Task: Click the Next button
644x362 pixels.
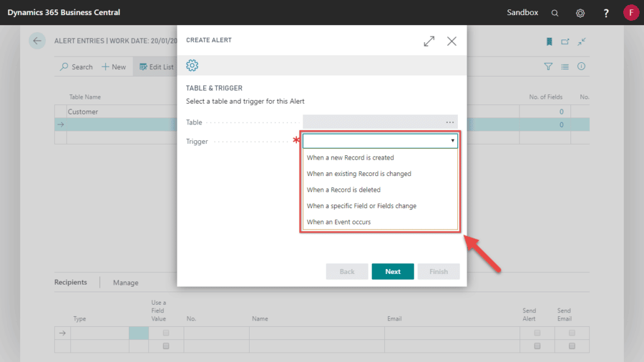Action: 392,271
